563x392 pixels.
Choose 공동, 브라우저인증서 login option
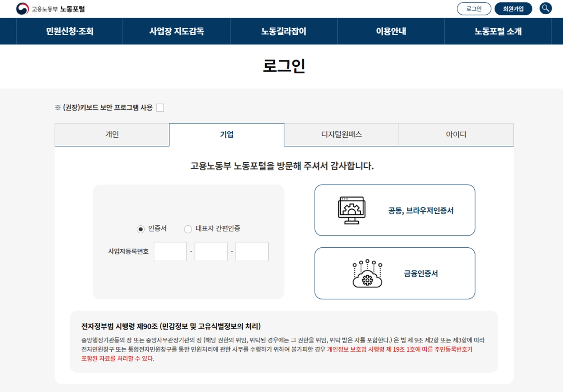[x=395, y=210]
